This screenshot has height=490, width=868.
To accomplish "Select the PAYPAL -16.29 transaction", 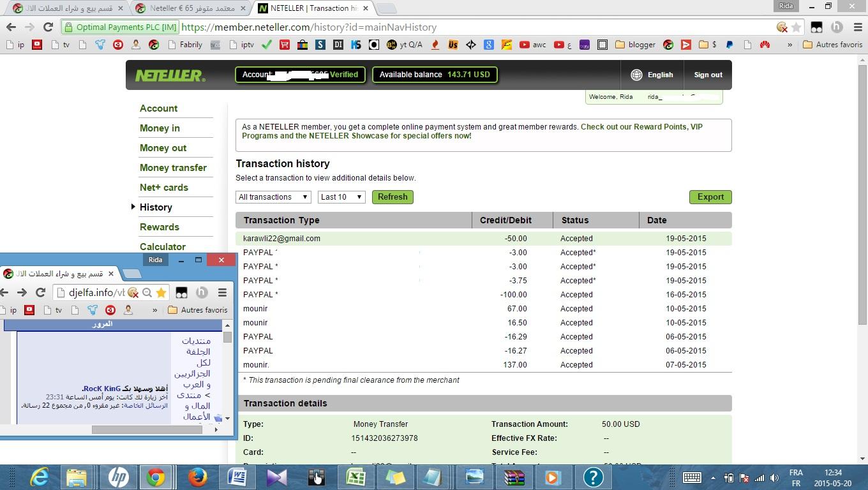I will point(484,337).
